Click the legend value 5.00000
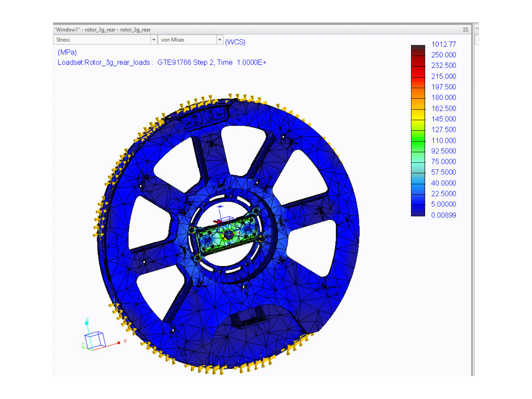Image resolution: width=532 pixels, height=399 pixels. point(443,204)
